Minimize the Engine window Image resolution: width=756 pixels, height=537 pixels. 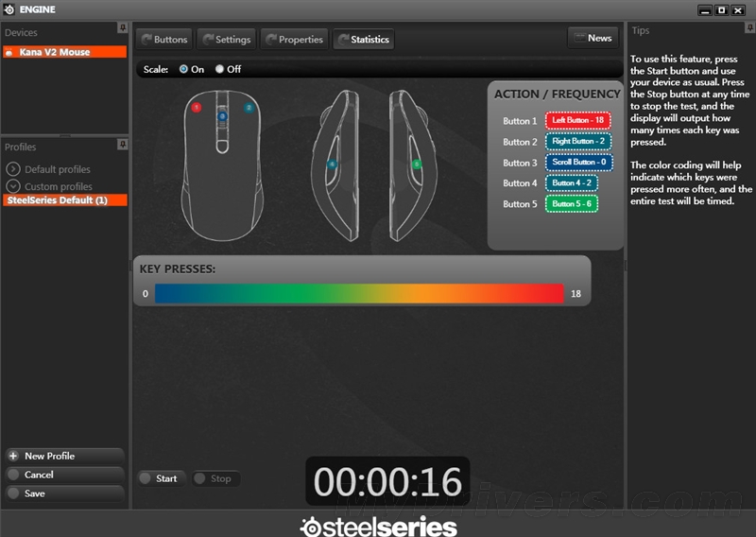(705, 10)
